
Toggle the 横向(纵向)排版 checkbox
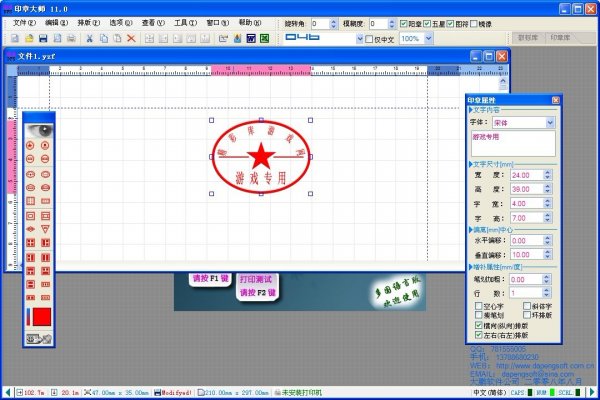point(478,325)
